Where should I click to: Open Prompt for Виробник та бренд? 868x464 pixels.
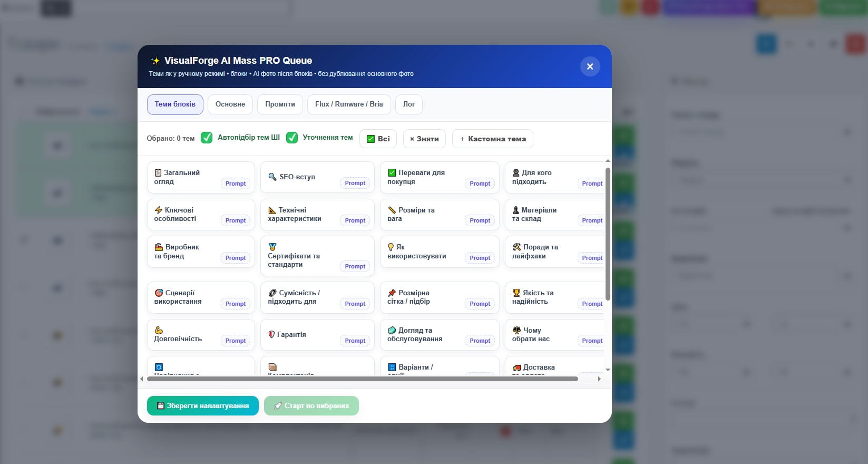point(236,258)
